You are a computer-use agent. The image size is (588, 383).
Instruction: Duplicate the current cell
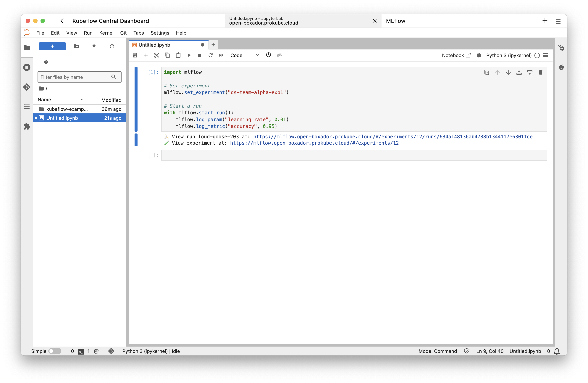[x=487, y=72]
